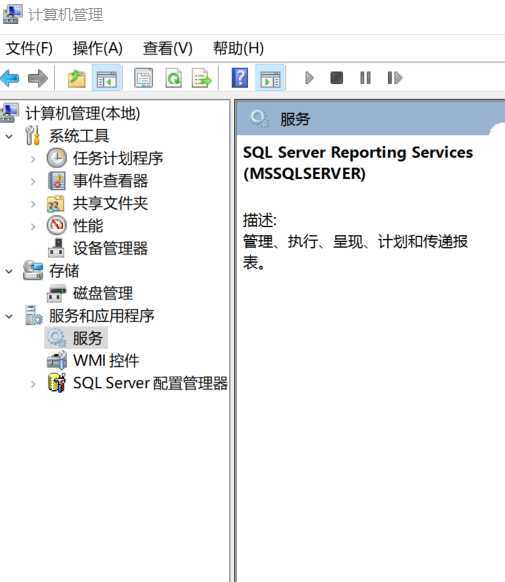The height and width of the screenshot is (582, 505).
Task: Click the storage drives icon
Action: (x=33, y=270)
